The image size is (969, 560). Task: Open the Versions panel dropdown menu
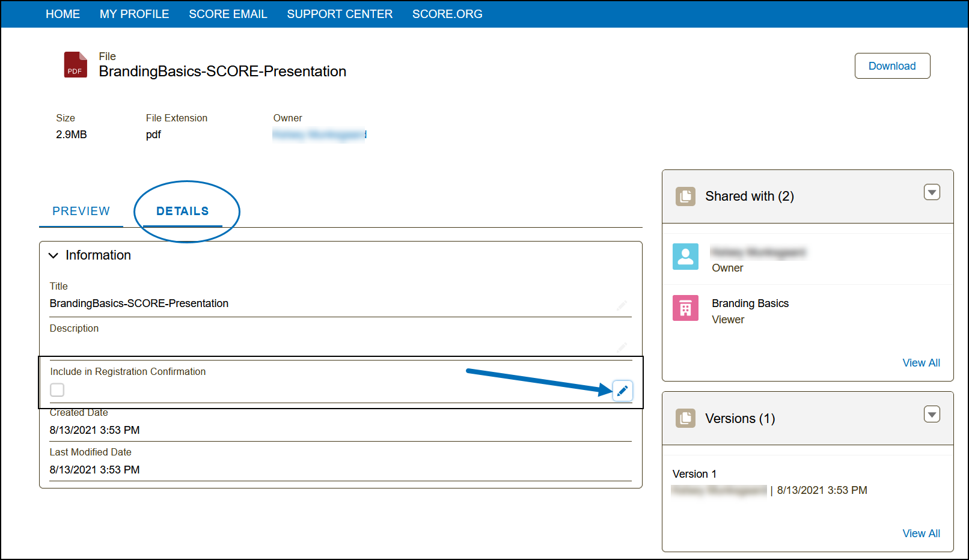[x=931, y=414]
